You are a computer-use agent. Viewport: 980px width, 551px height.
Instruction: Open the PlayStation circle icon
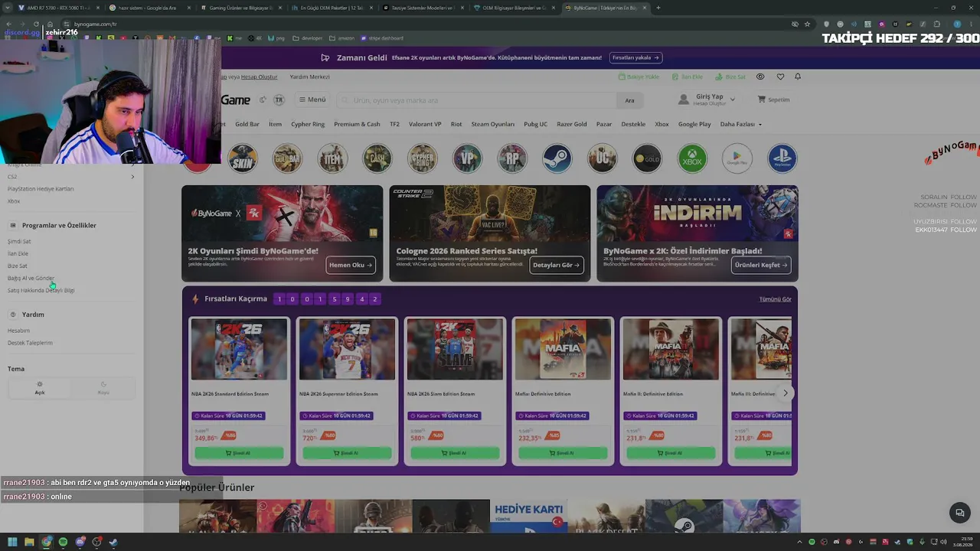[x=782, y=158]
